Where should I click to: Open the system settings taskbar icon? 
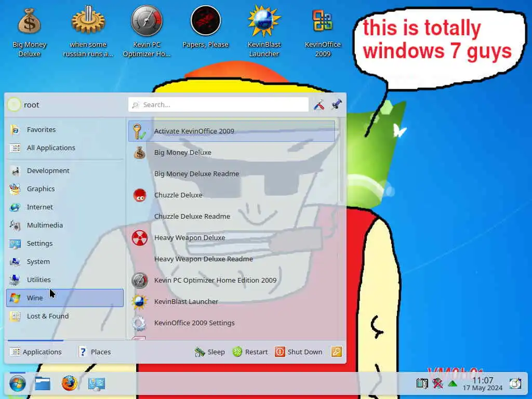pos(96,384)
